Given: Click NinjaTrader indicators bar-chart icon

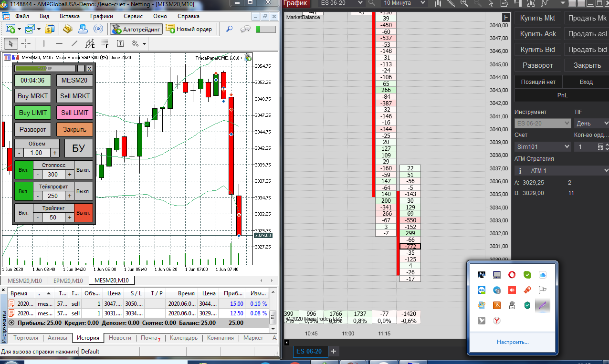Looking at the screenshot, I should click(530, 3).
